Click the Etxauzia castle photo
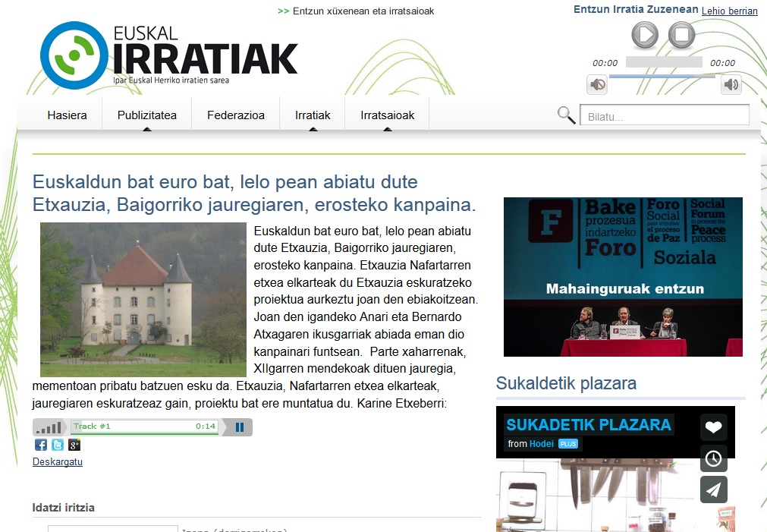Screen dimensions: 767x532 point(143,300)
